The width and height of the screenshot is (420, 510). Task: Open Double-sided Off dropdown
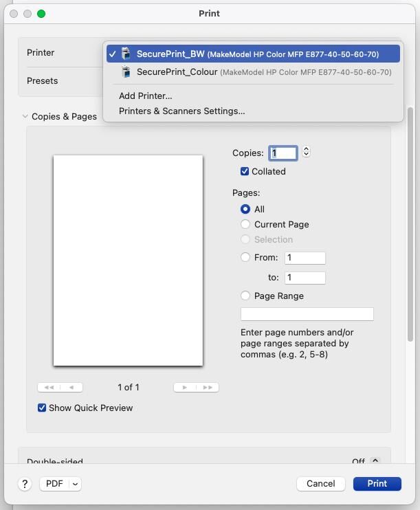[x=375, y=461]
